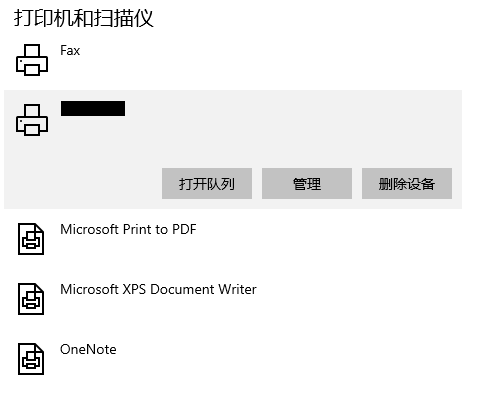Click blank area beside the XPS Document Writer entry

click(x=360, y=299)
